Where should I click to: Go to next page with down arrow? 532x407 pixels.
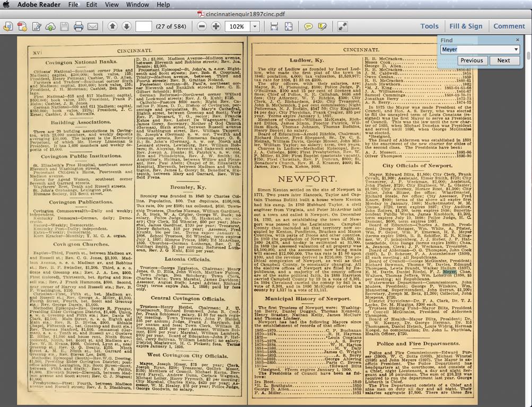coord(127,26)
